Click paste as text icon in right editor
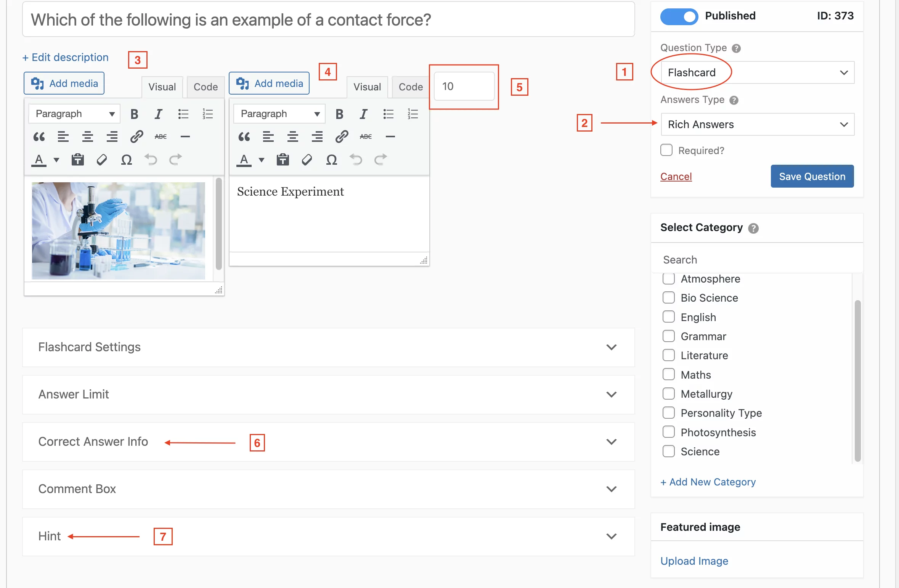This screenshot has width=899, height=588. click(x=283, y=159)
